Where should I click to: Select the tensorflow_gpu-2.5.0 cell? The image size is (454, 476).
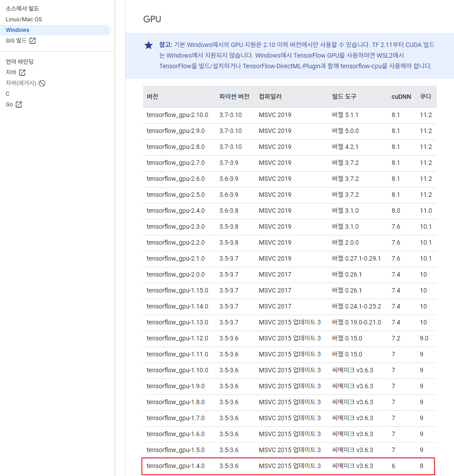(x=176, y=195)
